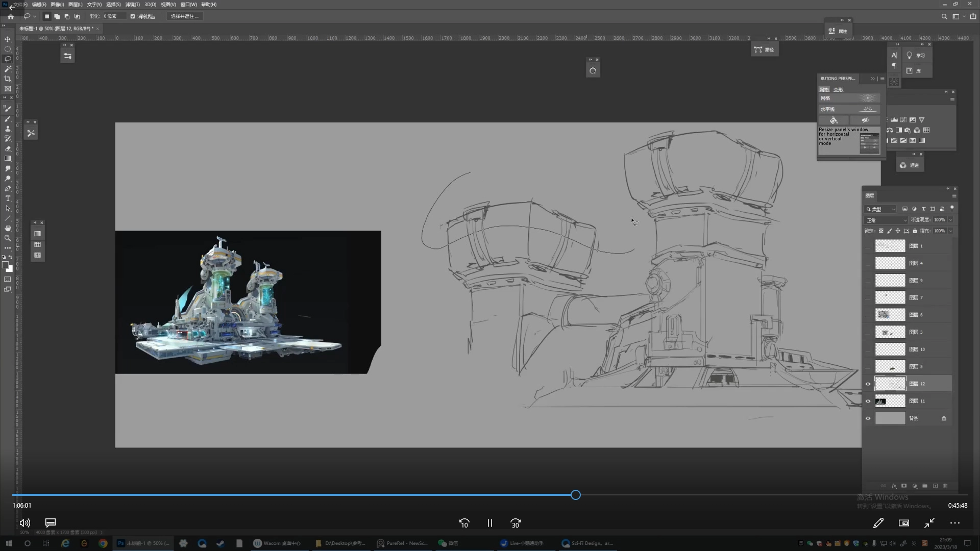Select the Hand tool
The width and height of the screenshot is (980, 551).
pyautogui.click(x=8, y=228)
